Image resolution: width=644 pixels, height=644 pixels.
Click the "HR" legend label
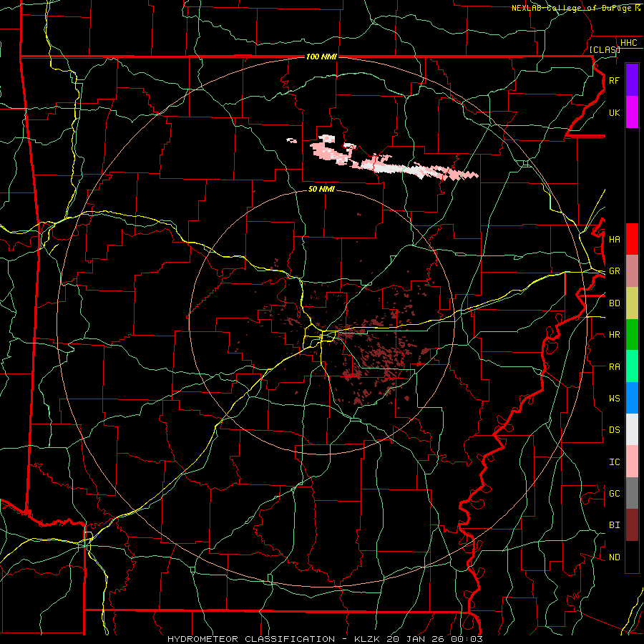[x=614, y=335]
